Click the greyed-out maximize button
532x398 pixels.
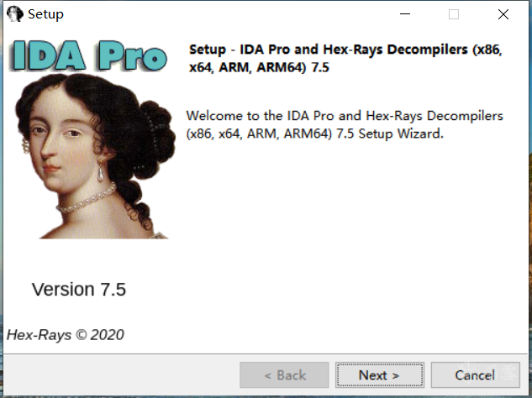click(454, 14)
